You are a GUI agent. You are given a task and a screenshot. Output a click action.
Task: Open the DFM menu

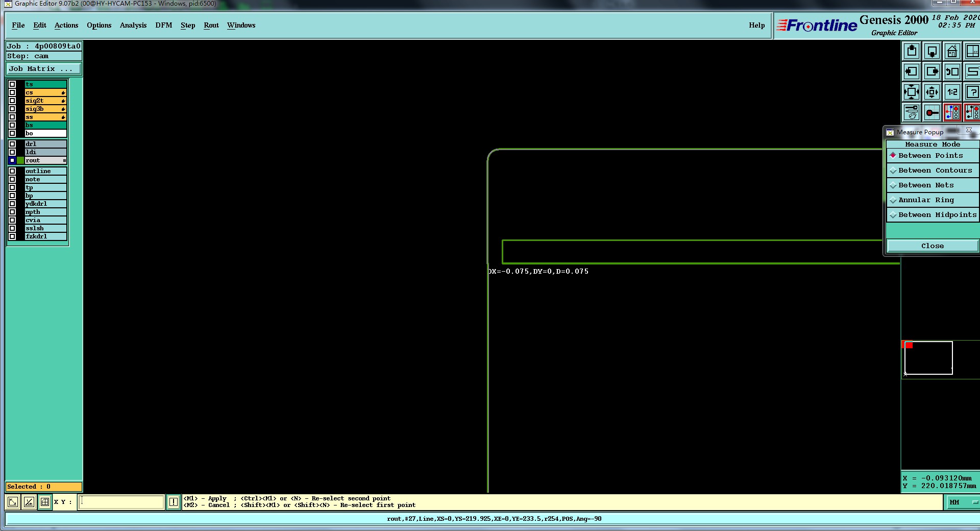click(164, 25)
